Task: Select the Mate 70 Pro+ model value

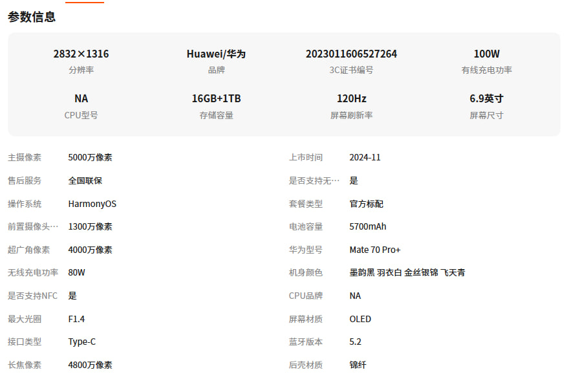Action: [x=375, y=250]
